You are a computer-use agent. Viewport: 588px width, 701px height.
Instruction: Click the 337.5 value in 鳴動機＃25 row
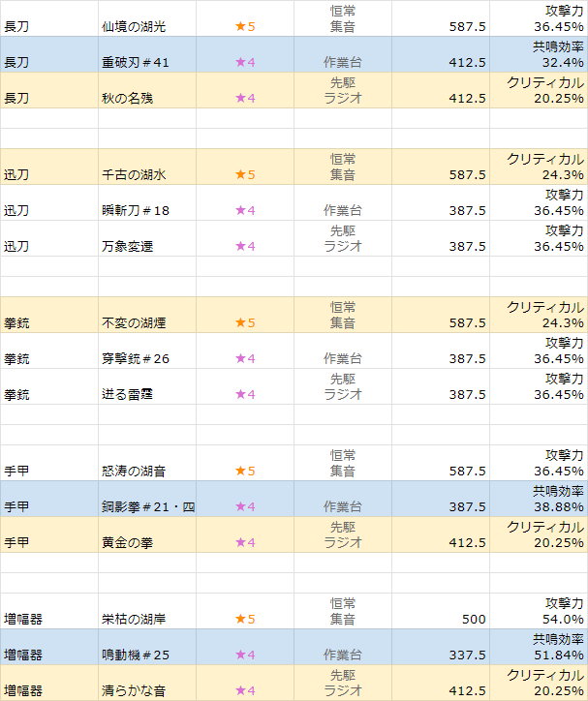pyautogui.click(x=467, y=655)
